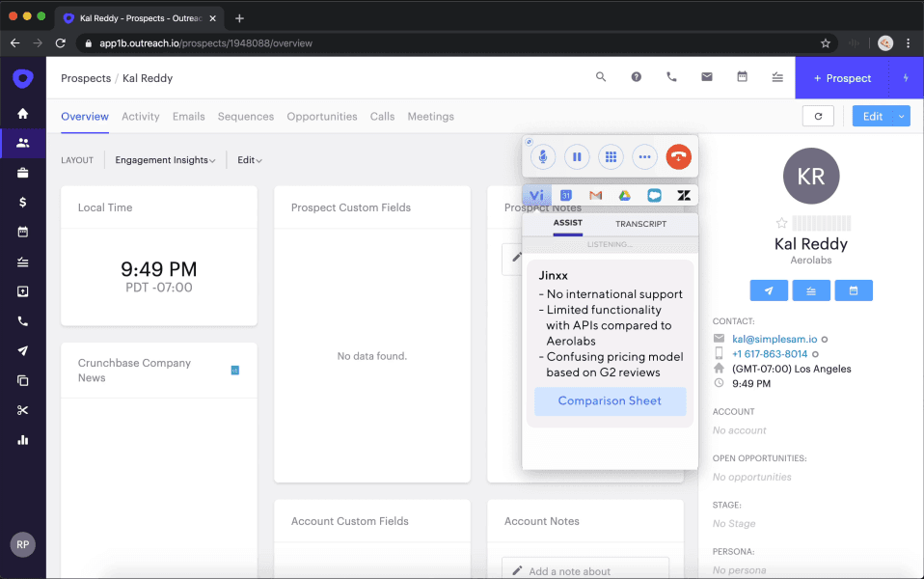Open the Salesforce chat cloud icon
Image resolution: width=924 pixels, height=579 pixels.
(654, 196)
